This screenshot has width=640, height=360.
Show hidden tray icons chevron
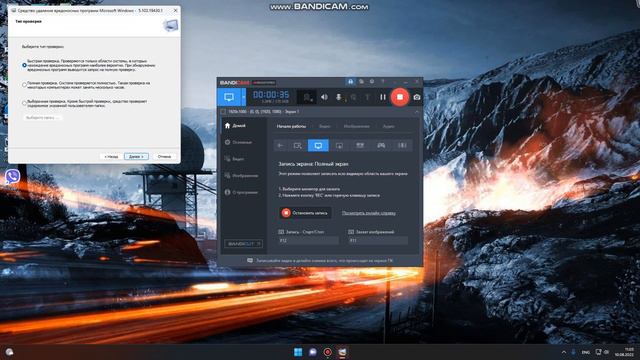point(564,352)
